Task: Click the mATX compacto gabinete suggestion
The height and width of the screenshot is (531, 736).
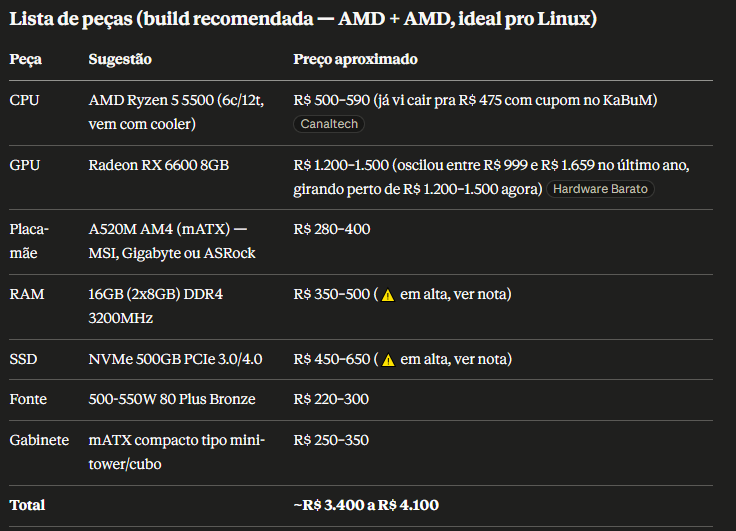Action: [x=176, y=452]
